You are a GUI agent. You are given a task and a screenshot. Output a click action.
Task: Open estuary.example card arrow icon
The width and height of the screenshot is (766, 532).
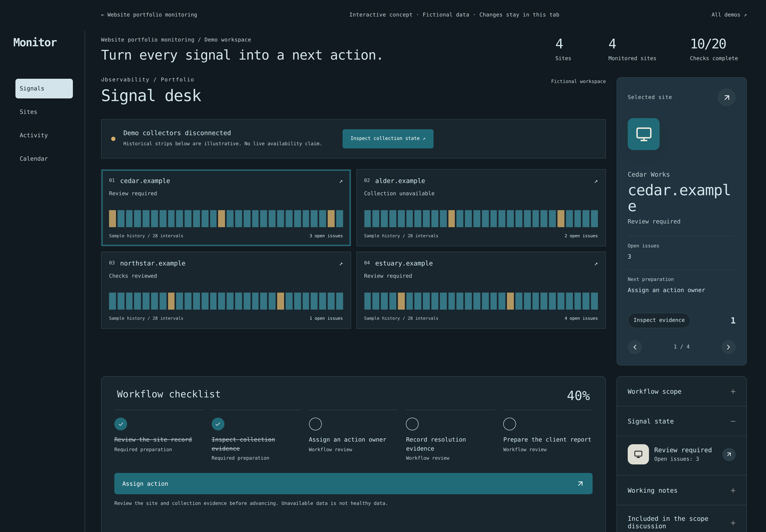pos(596,264)
